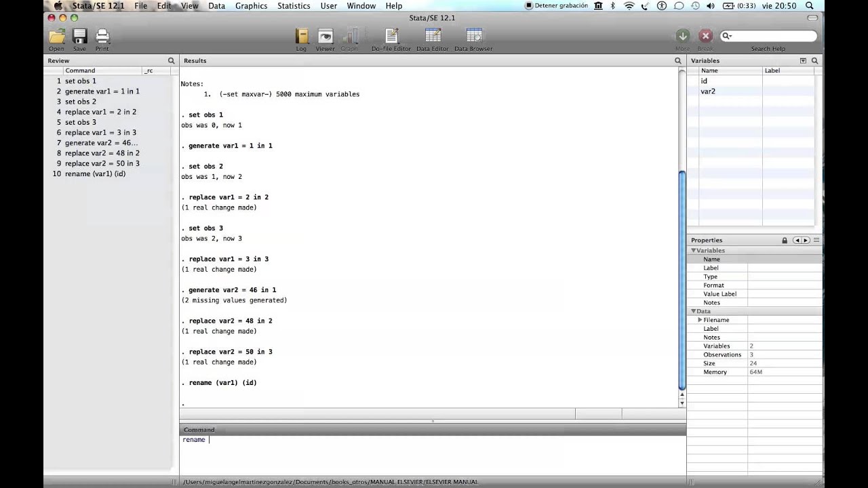Open the Help menu

pyautogui.click(x=394, y=5)
